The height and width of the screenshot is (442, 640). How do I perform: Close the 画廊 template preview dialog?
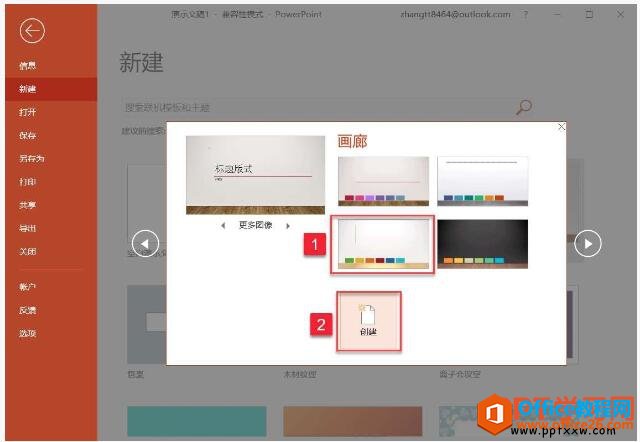561,127
